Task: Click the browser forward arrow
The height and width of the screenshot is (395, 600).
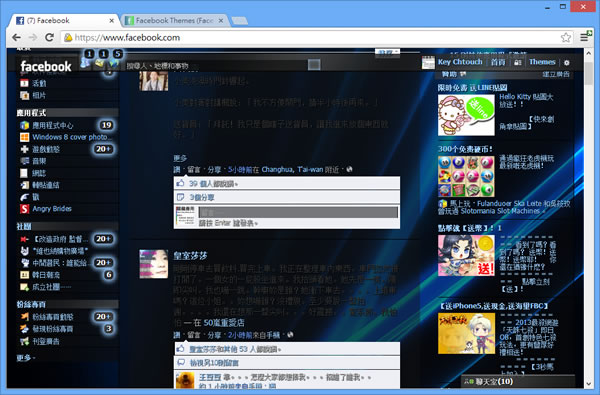Action: click(33, 38)
